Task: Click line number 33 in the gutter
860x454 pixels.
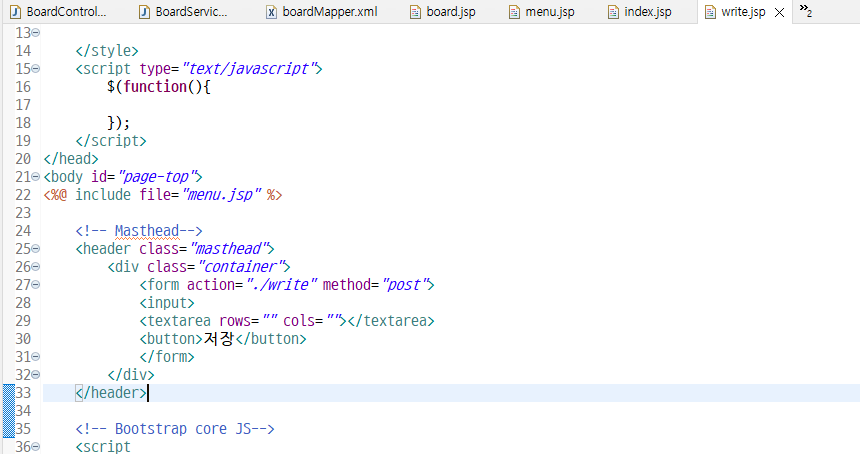Action: pyautogui.click(x=23, y=393)
